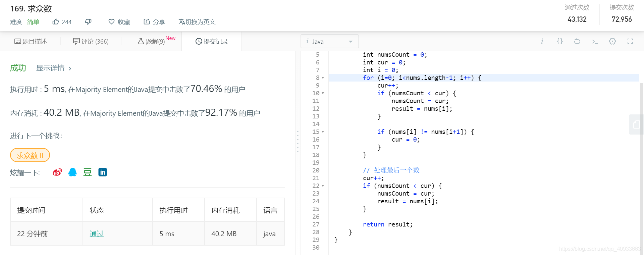This screenshot has height=255, width=644.
Task: Click the difficulty label 简单
Action: (x=33, y=22)
